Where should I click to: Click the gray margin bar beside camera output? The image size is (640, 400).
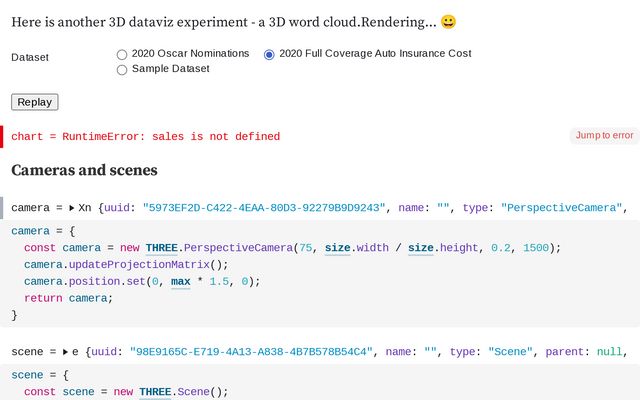2,208
